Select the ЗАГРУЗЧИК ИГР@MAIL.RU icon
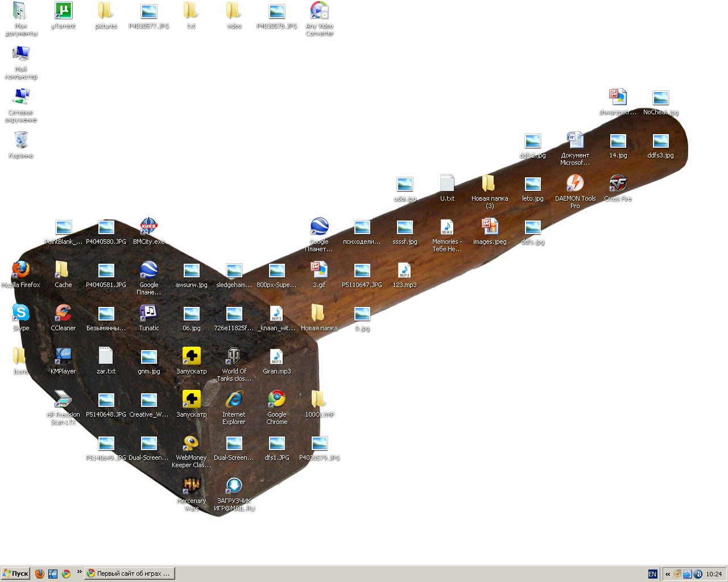The image size is (728, 582). tap(234, 494)
